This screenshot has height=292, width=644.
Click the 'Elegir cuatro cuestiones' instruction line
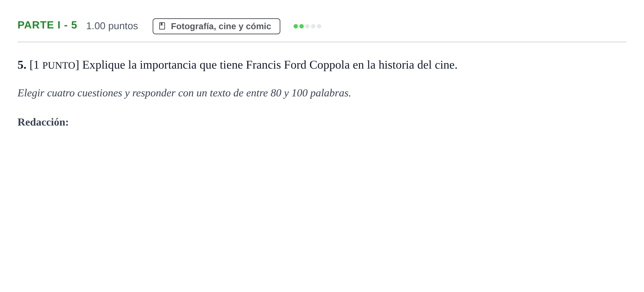pos(184,93)
